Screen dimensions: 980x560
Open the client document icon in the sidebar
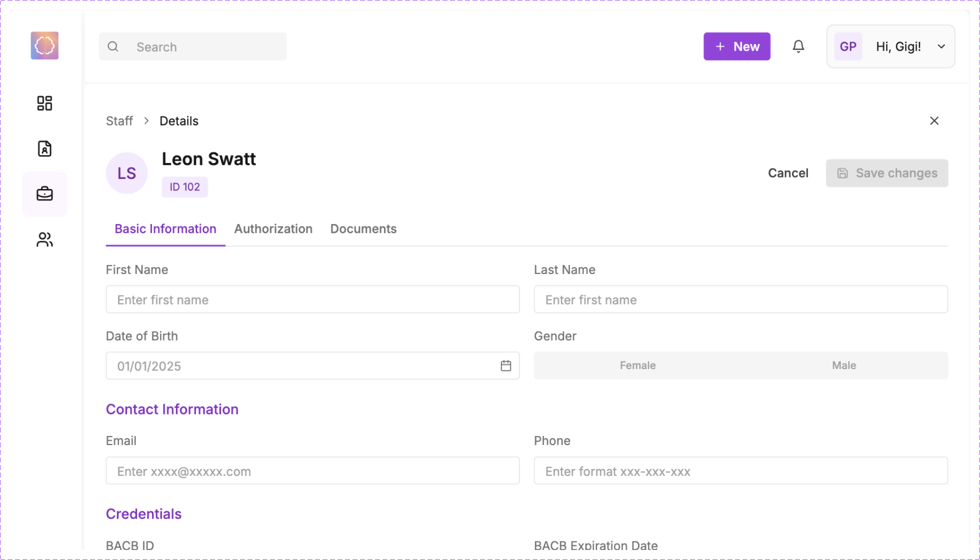[44, 148]
